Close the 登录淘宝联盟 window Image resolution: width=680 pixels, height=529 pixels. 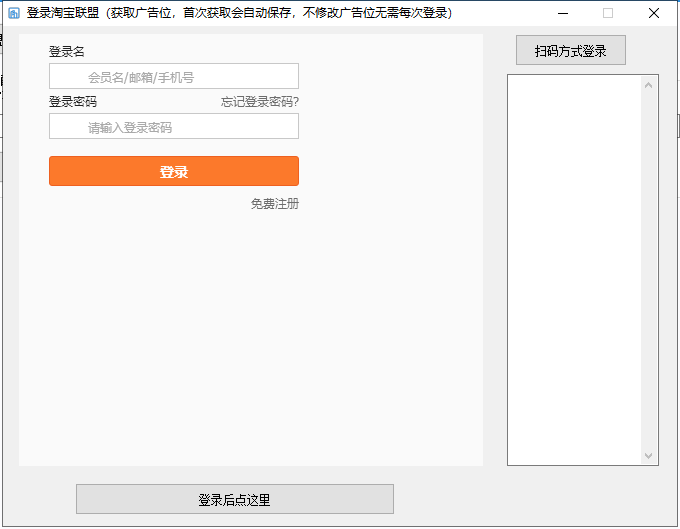(654, 13)
